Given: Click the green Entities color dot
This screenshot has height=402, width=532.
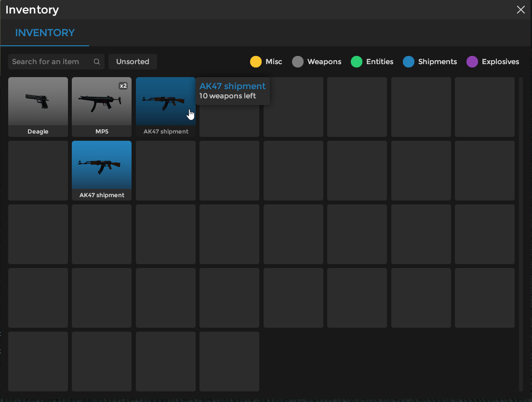Looking at the screenshot, I should pos(357,62).
